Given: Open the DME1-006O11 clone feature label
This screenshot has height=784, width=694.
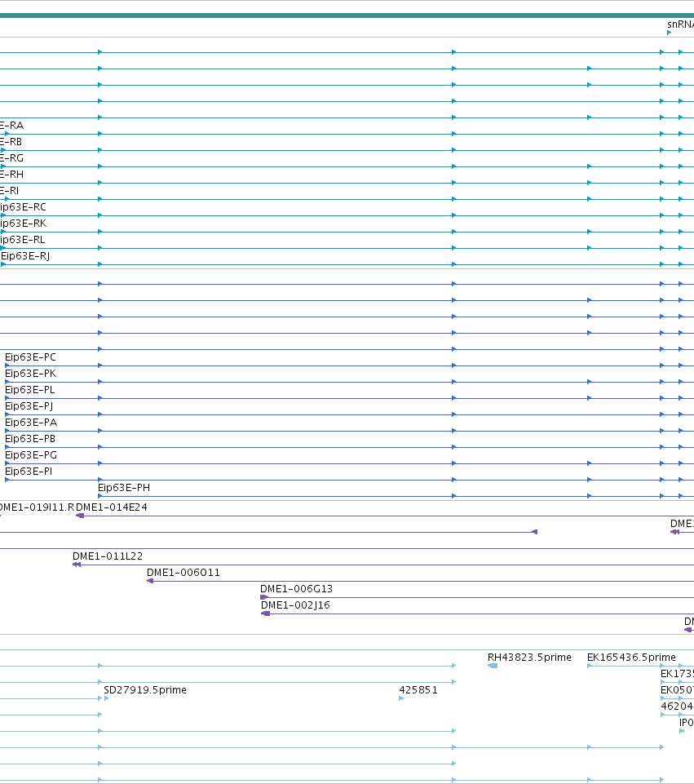Looking at the screenshot, I should coord(183,573).
